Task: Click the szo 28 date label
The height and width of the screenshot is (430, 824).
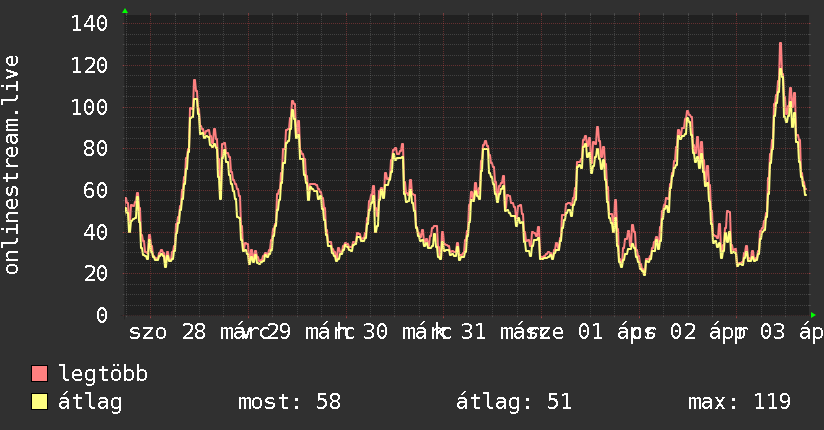Action: [x=167, y=332]
